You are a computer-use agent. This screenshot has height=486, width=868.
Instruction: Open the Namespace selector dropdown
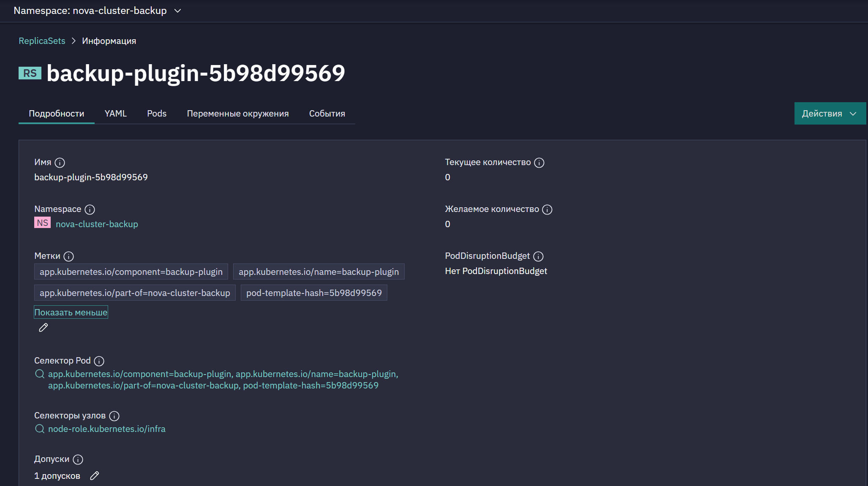tap(97, 11)
